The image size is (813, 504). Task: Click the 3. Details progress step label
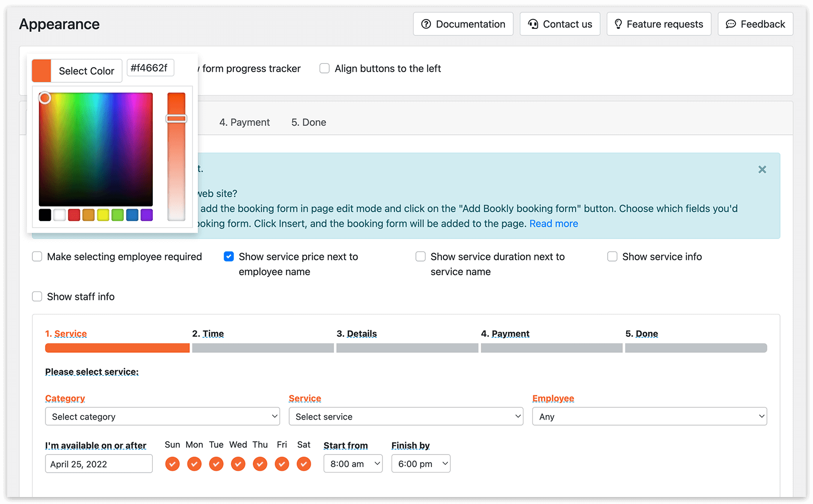pyautogui.click(x=357, y=333)
